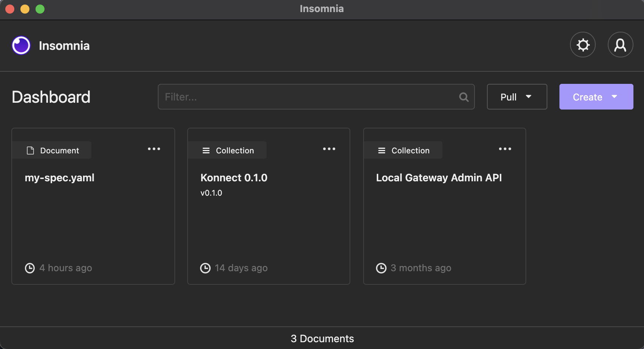644x349 pixels.
Task: Open the Create dropdown menu
Action: click(596, 97)
